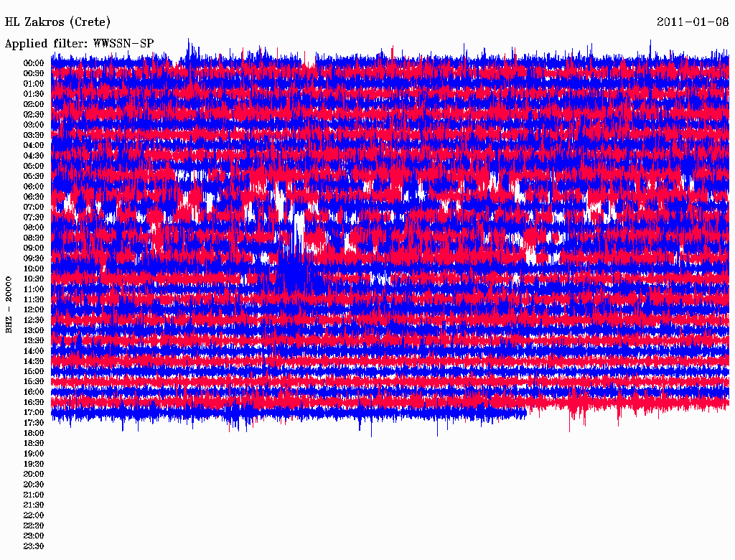Image resolution: width=735 pixels, height=560 pixels.
Task: Select the 14:30 time label
Action: click(x=34, y=361)
